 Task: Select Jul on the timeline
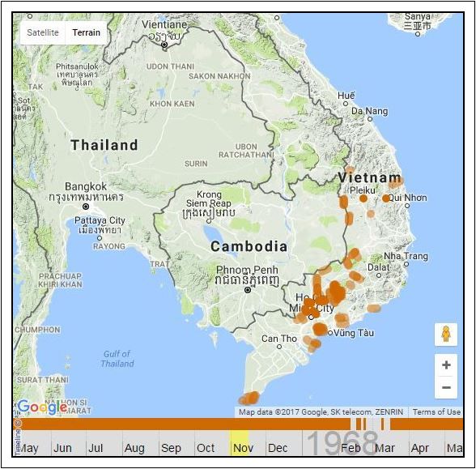pyautogui.click(x=96, y=448)
